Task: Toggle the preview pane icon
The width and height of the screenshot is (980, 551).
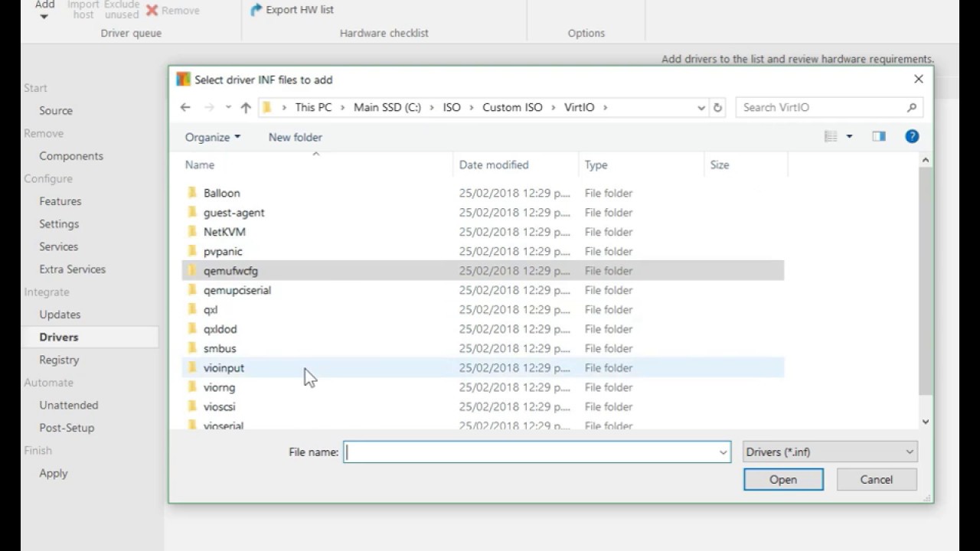Action: pos(879,136)
